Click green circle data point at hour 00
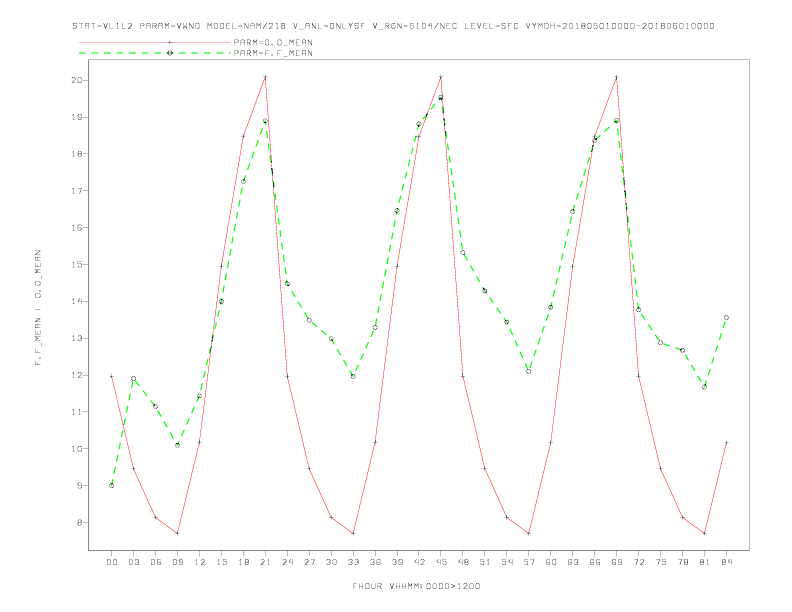The image size is (792, 612). click(112, 485)
